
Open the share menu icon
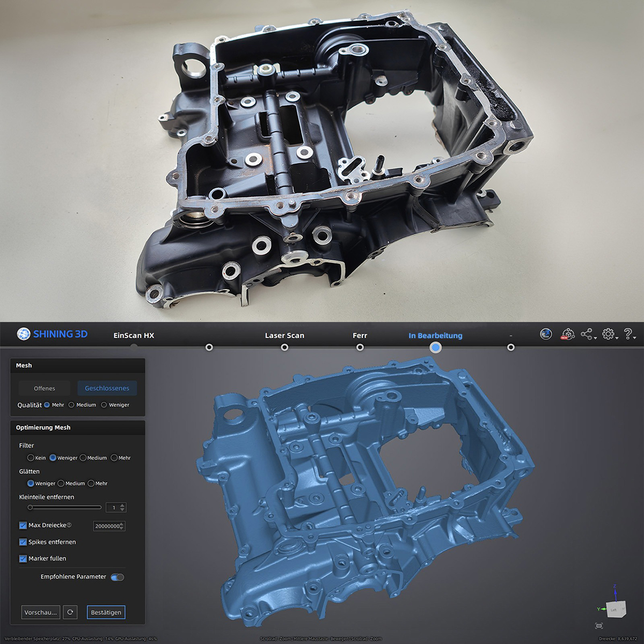point(587,334)
